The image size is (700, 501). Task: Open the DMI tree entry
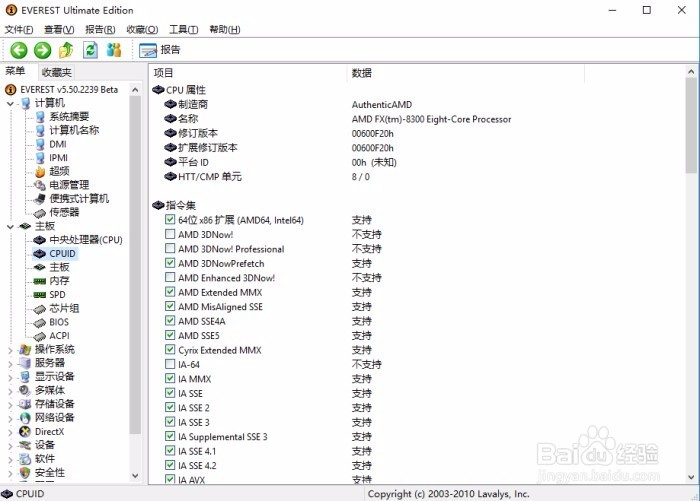point(58,144)
